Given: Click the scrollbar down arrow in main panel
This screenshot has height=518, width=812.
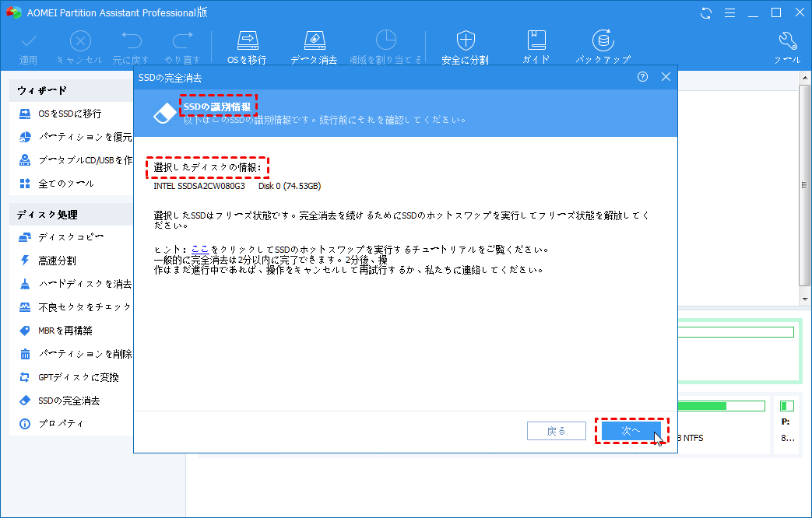Looking at the screenshot, I should (x=804, y=299).
